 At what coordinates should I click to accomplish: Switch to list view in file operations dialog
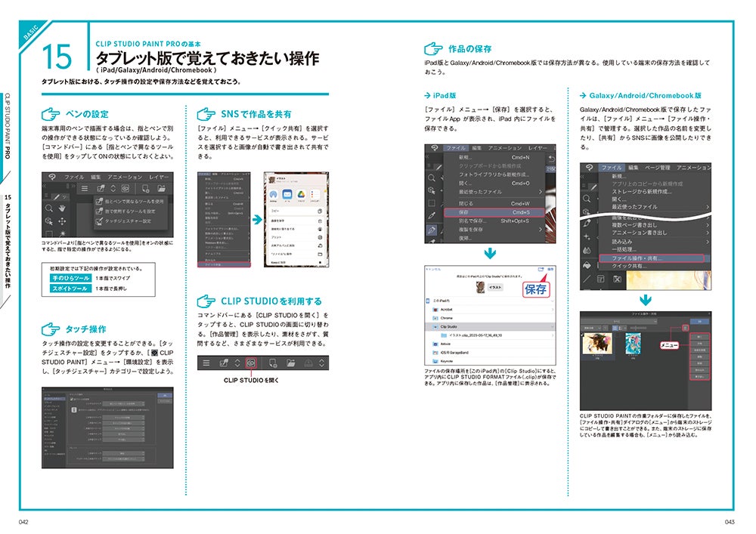point(621,328)
